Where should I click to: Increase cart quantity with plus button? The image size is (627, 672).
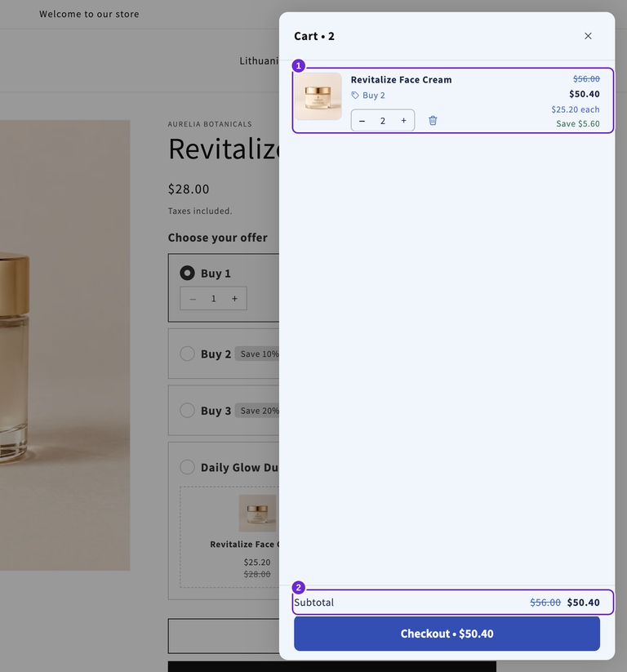tap(403, 121)
